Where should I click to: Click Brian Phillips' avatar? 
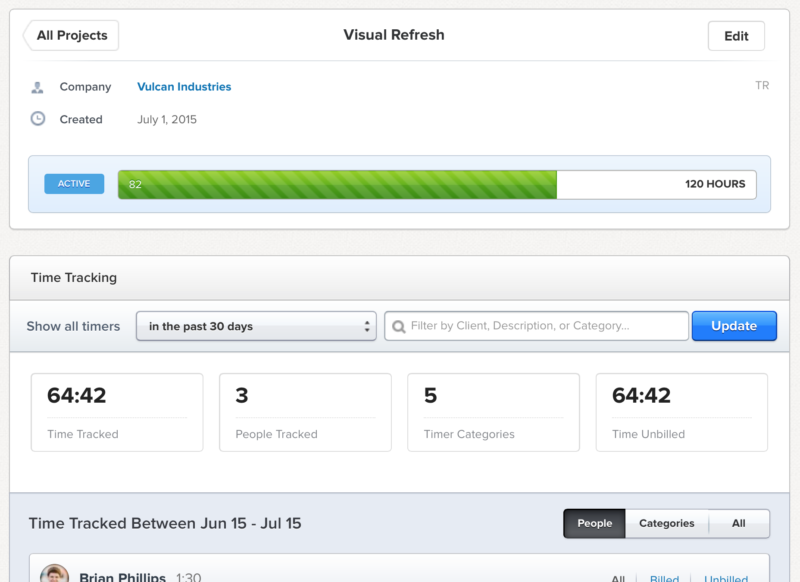(x=54, y=573)
